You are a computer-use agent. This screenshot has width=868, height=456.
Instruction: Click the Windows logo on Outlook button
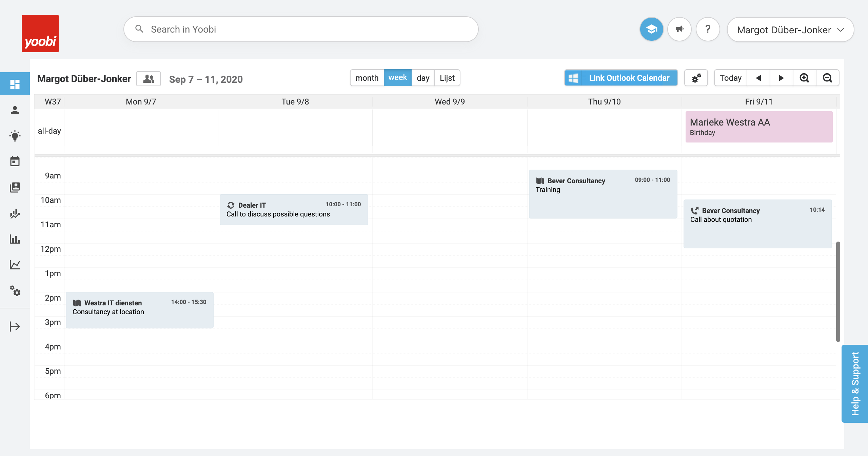tap(573, 78)
